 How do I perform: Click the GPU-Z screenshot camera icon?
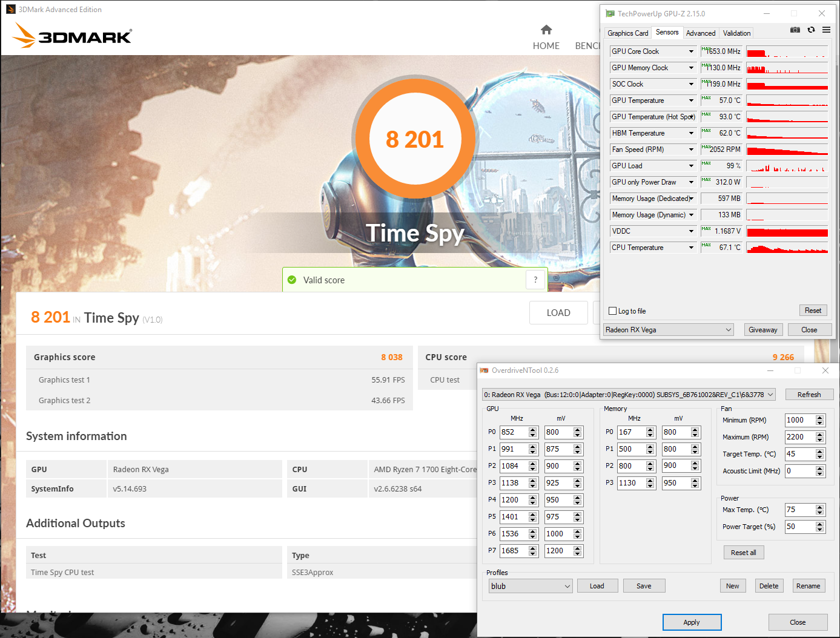coord(795,30)
